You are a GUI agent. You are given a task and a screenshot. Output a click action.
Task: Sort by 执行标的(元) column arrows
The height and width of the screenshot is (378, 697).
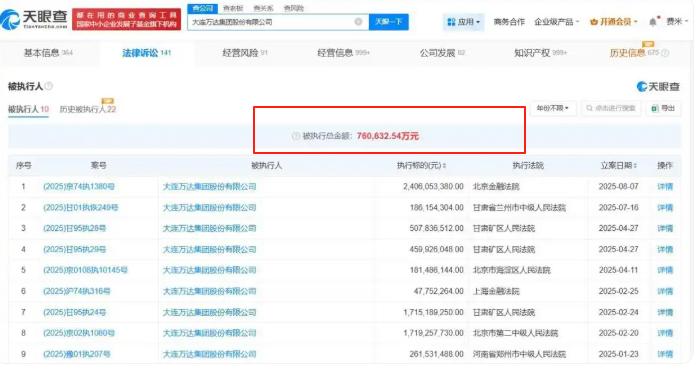click(x=444, y=165)
